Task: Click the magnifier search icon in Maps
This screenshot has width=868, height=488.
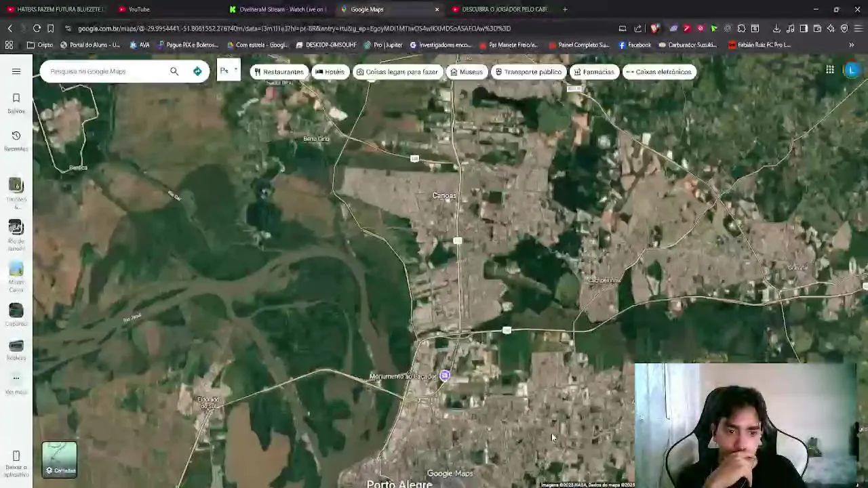Action: pos(174,71)
